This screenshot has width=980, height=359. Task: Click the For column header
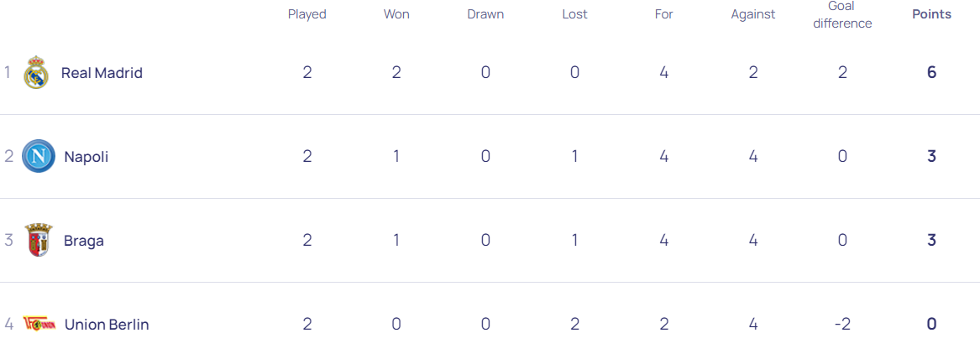click(x=664, y=14)
